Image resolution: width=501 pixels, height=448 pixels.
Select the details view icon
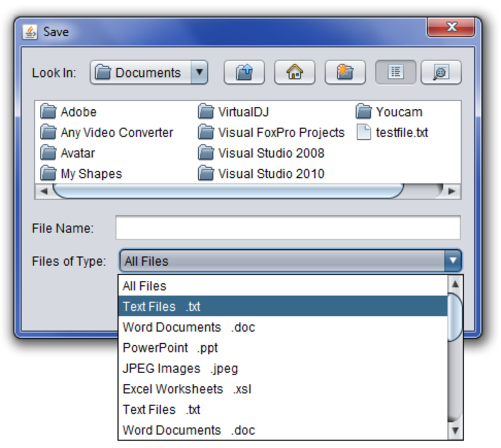click(x=441, y=72)
